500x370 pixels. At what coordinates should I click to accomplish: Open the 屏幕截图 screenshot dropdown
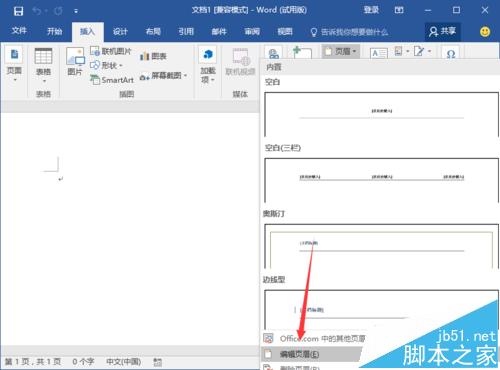pyautogui.click(x=163, y=76)
